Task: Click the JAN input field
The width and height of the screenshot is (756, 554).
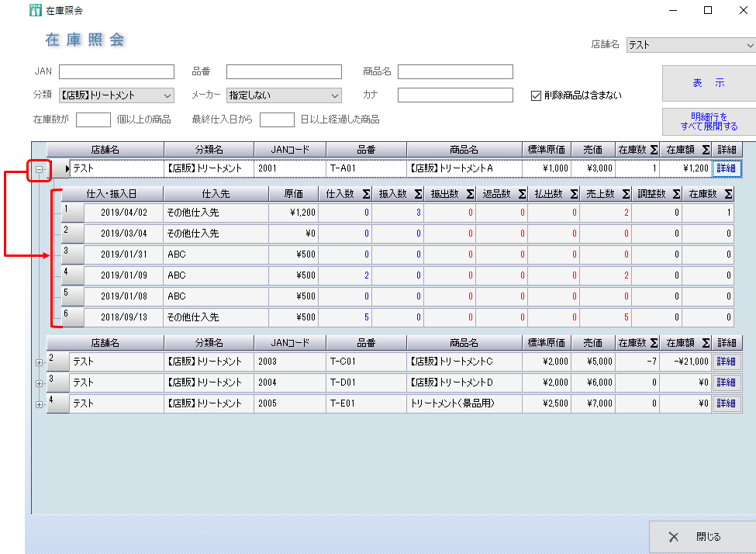Action: point(116,72)
